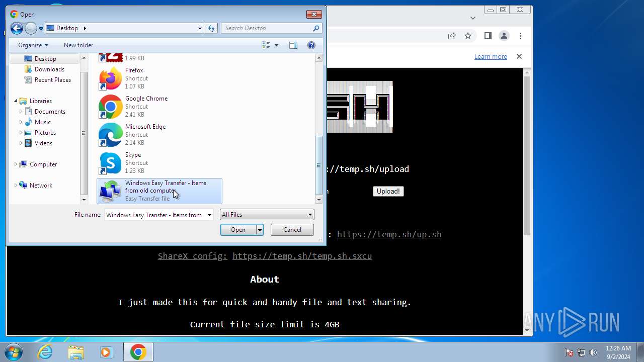
Task: Dismiss the Chrome info bar
Action: point(519,56)
